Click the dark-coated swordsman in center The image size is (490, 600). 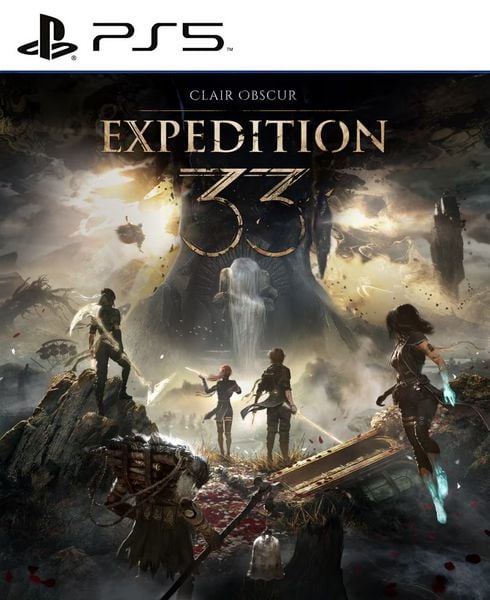[x=273, y=404]
